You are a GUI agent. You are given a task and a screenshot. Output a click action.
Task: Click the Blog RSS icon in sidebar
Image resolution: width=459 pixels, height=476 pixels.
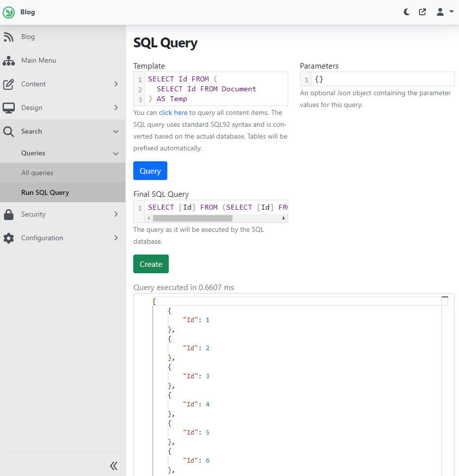8,37
